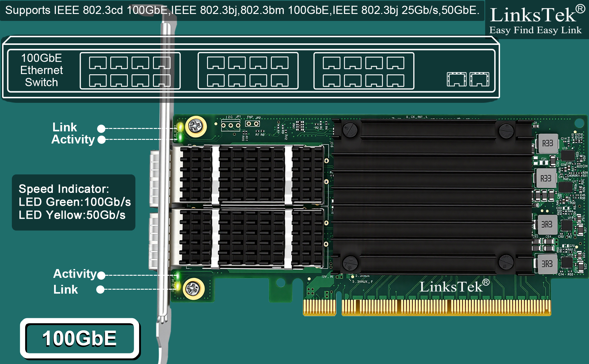Screen dimensions: 589x364
Task: Click the upper gold mounting screw
Action: [196, 126]
